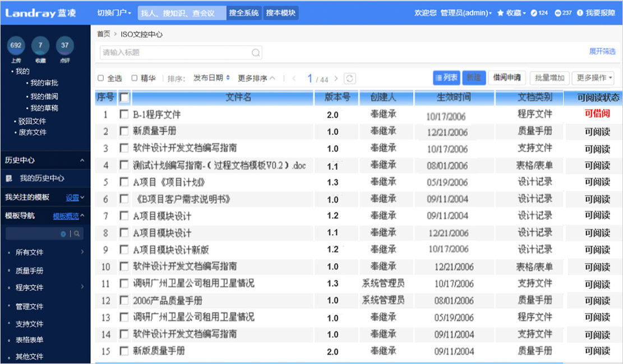Open the 切换门户 portal dropdown
This screenshot has height=364, width=623.
coord(114,13)
